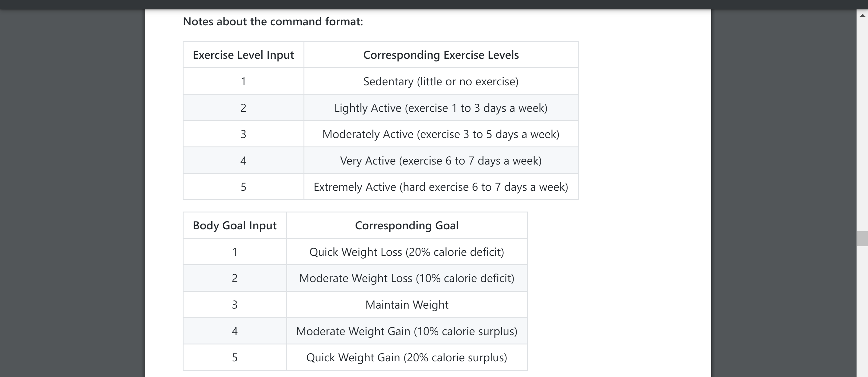Click the 'Extremely Active' exercise level cell
Screen dimensions: 868x377
click(x=441, y=187)
